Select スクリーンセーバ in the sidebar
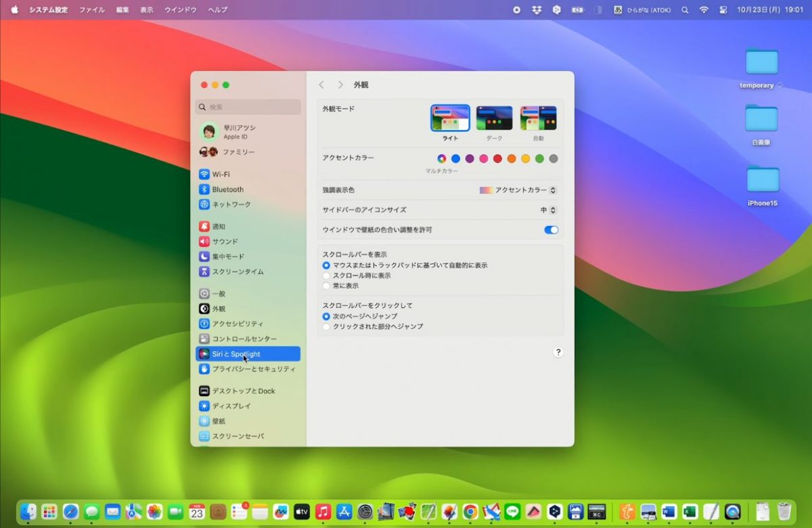The width and height of the screenshot is (812, 528). pos(248,436)
